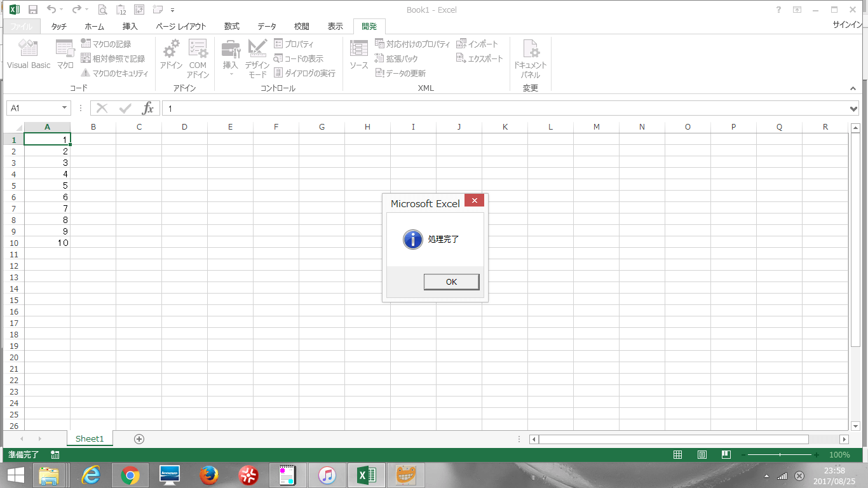Click the ソース (XML Source) icon

click(358, 55)
